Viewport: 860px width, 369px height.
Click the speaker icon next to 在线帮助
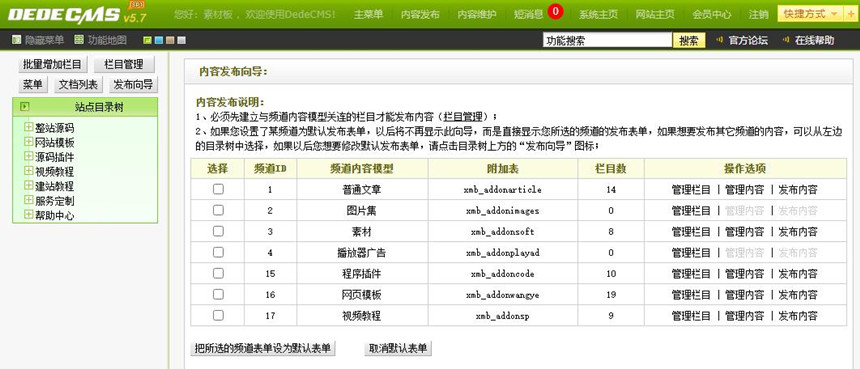[x=786, y=40]
